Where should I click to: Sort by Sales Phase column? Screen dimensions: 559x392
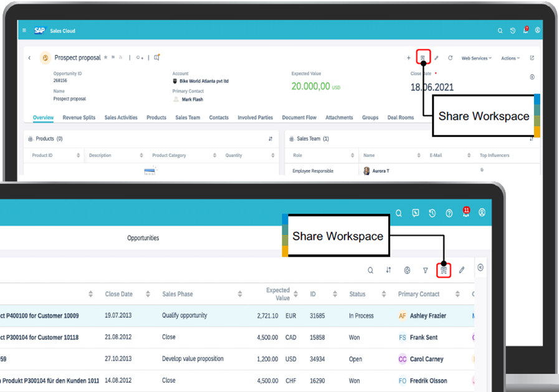[239, 294]
